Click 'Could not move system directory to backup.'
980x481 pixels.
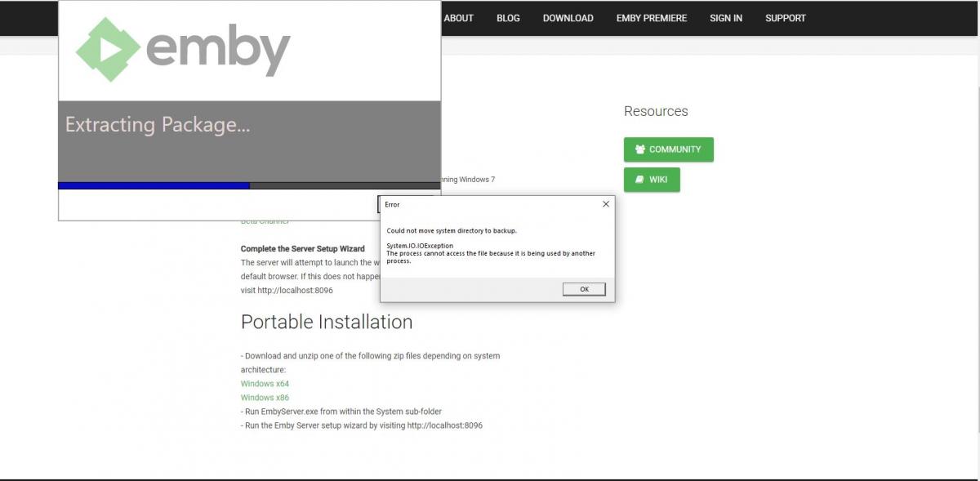coord(452,231)
